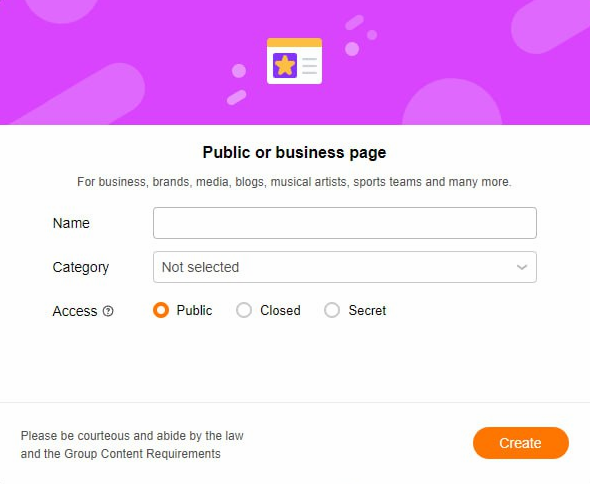Select the Closed access radio button
The height and width of the screenshot is (484, 590).
point(244,310)
